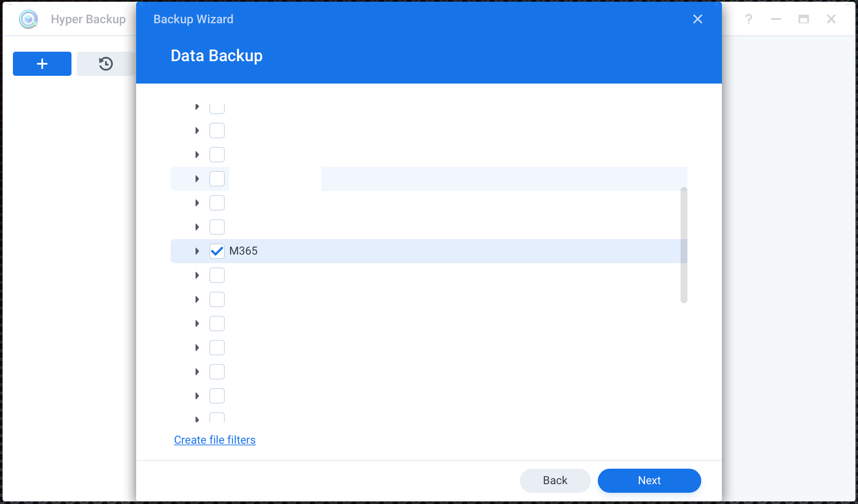This screenshot has height=504, width=858.
Task: Open Create file filters link
Action: (215, 440)
